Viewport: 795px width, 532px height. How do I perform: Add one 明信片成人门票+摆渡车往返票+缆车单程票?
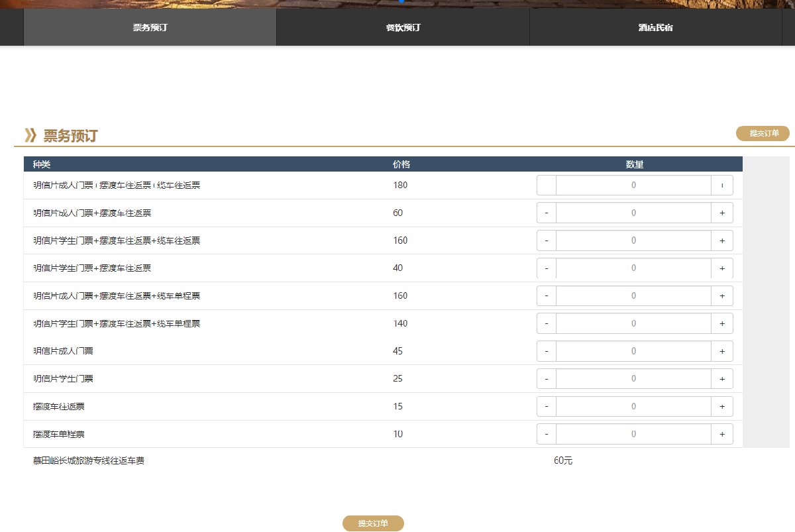[722, 296]
